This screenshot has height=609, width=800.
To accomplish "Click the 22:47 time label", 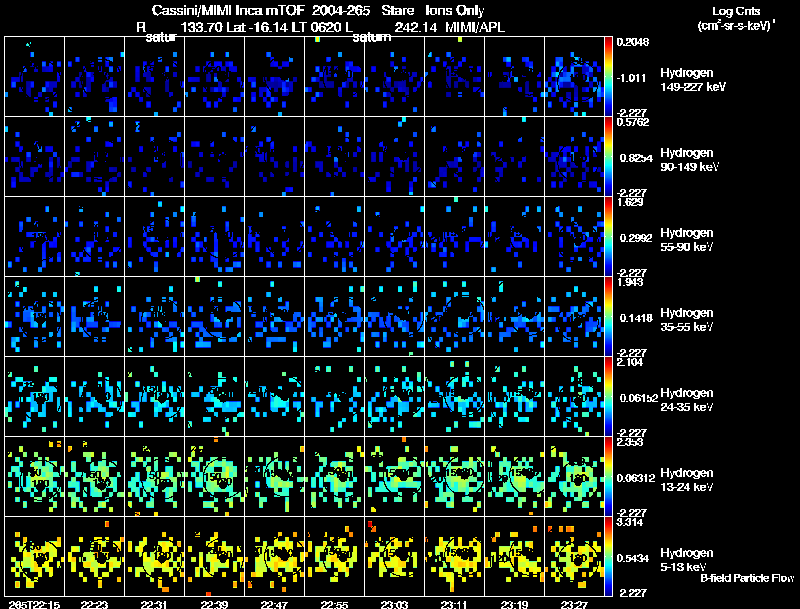I will 274,604.
